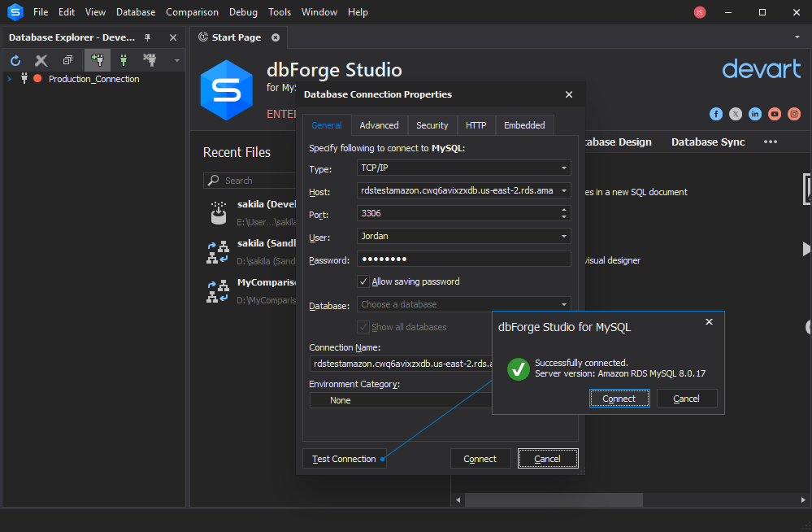The image size is (812, 532).
Task: Open the Database menu
Action: coord(135,11)
